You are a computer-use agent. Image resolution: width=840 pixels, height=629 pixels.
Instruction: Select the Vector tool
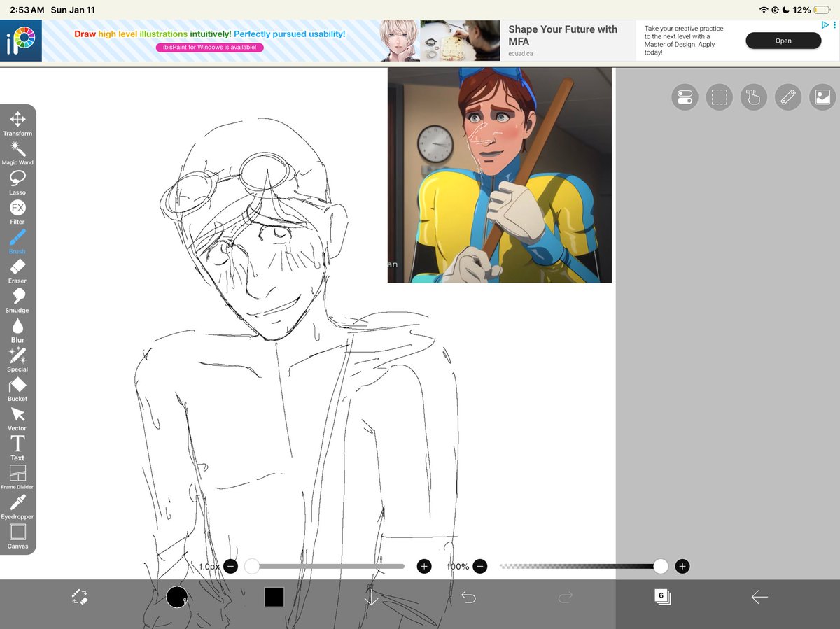17,418
